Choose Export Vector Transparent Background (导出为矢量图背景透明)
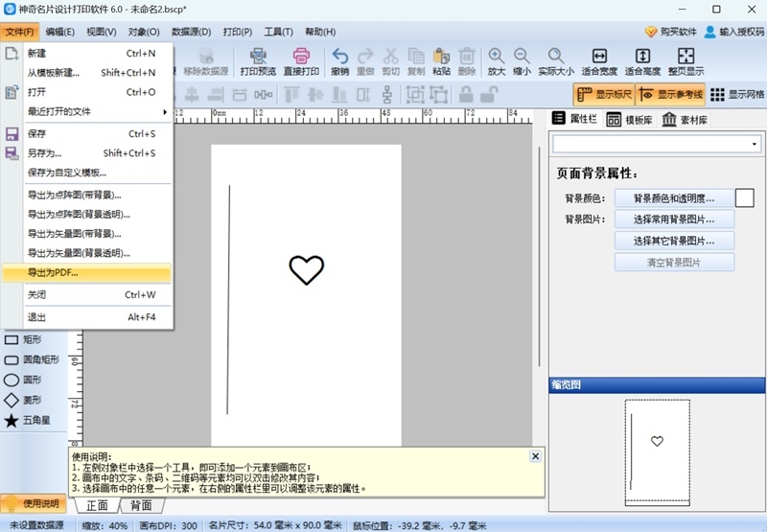 point(98,253)
